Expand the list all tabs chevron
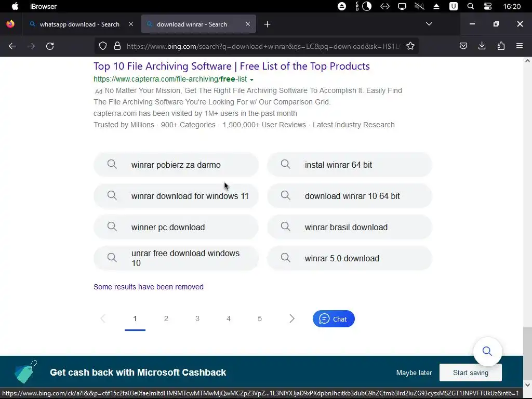 (x=429, y=24)
